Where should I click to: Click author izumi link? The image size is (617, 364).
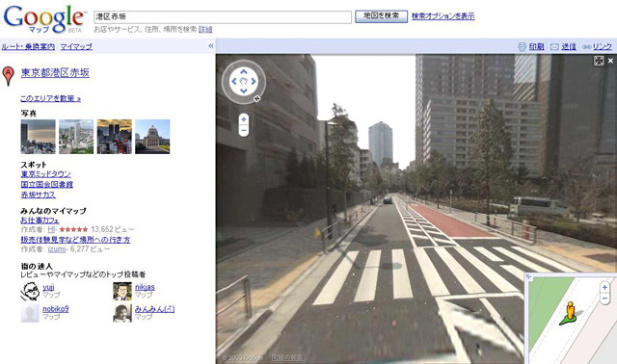(x=57, y=249)
